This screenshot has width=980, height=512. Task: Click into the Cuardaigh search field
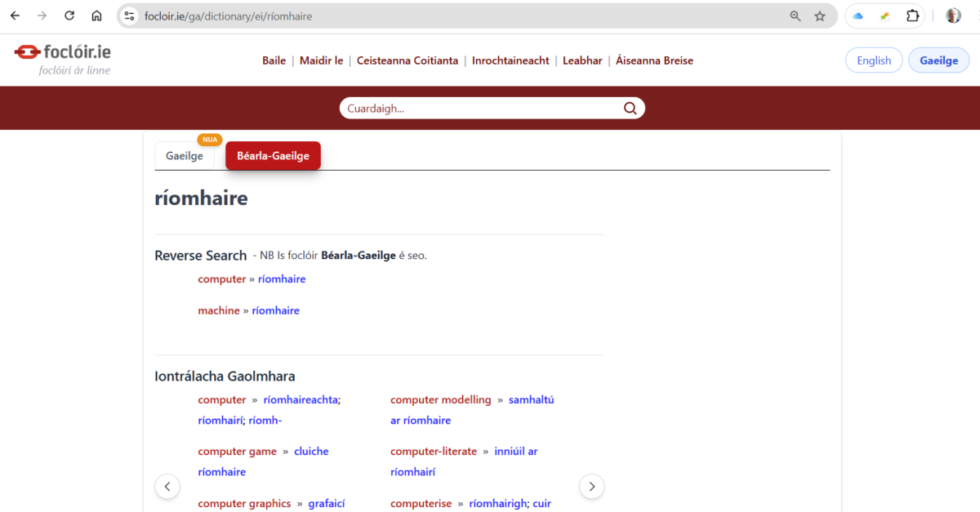coord(482,109)
